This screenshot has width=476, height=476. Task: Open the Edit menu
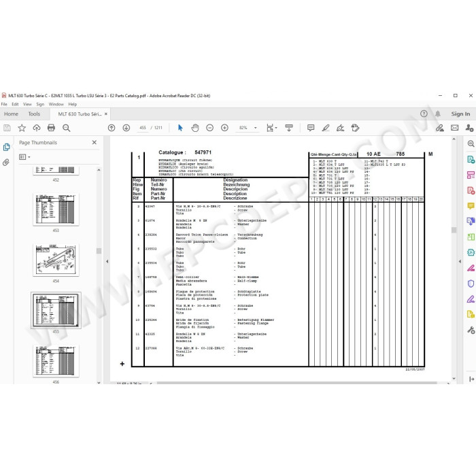15,104
